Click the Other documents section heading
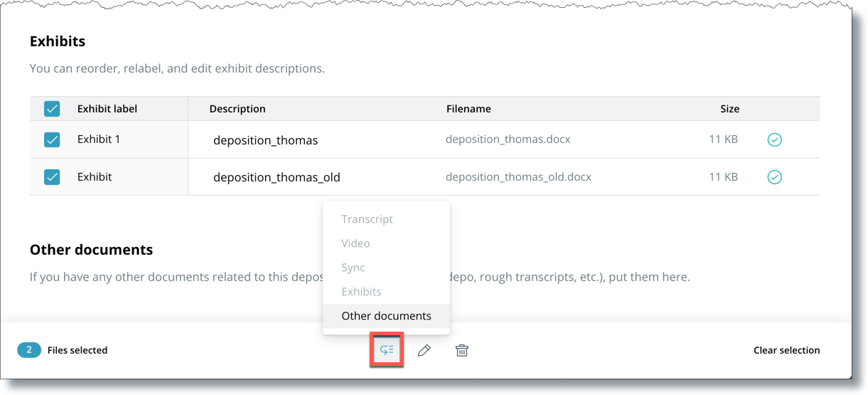 pos(92,250)
